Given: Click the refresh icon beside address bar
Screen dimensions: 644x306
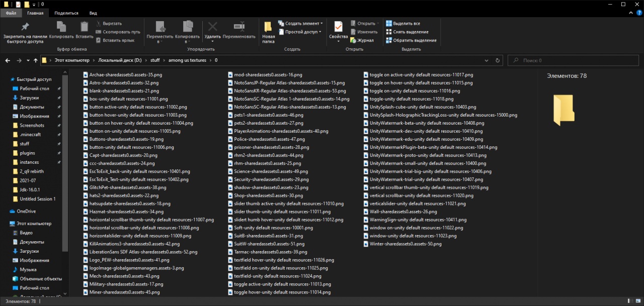Looking at the screenshot, I should coord(498,60).
